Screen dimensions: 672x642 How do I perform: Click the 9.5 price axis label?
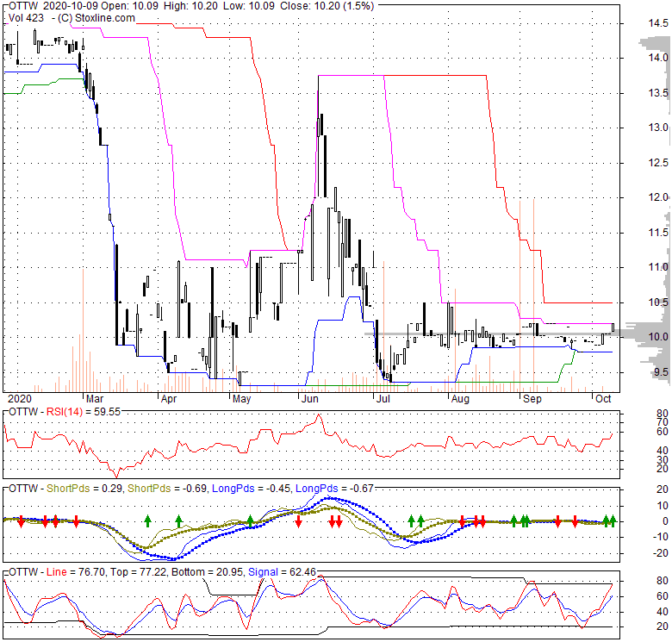tap(661, 372)
